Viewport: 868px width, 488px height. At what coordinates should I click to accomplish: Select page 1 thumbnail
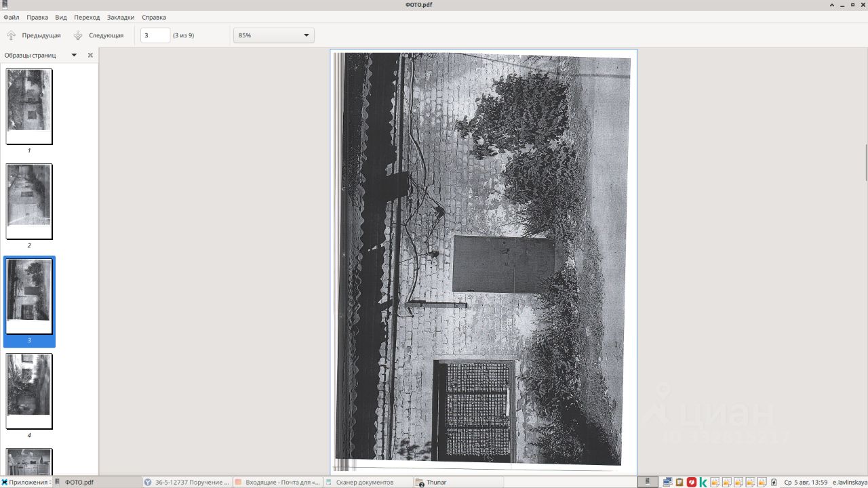pyautogui.click(x=29, y=106)
